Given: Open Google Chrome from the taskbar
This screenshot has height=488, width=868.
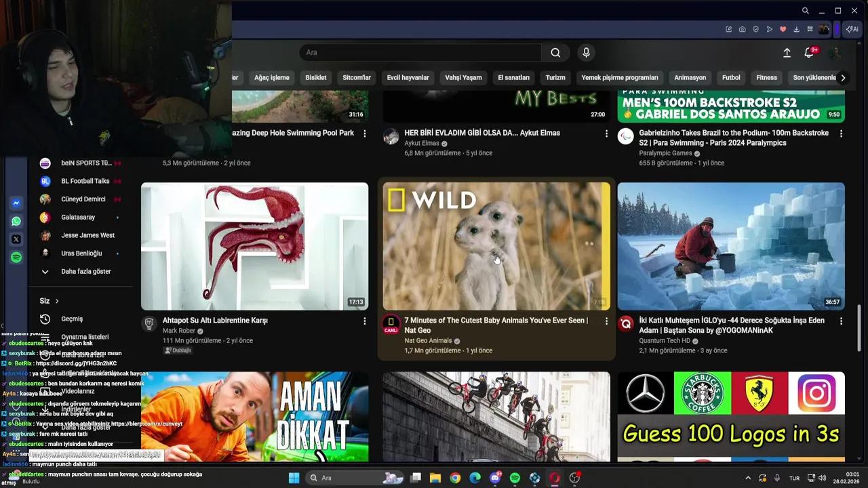Looking at the screenshot, I should click(455, 478).
